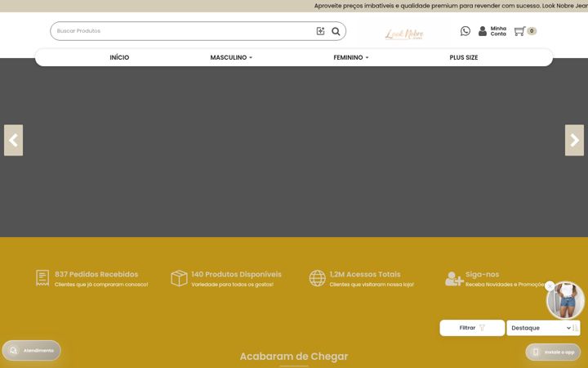Open the Look Nobre logo homepage
The width and height of the screenshot is (588, 368).
pos(404,34)
